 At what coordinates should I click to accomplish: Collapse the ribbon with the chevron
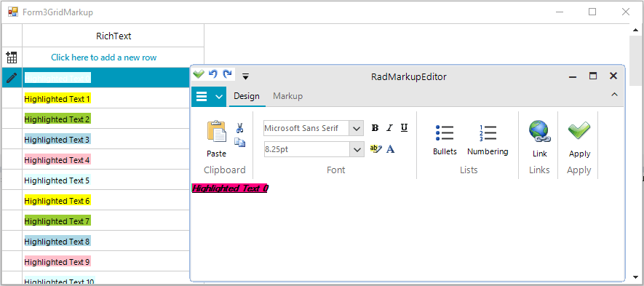coord(614,95)
